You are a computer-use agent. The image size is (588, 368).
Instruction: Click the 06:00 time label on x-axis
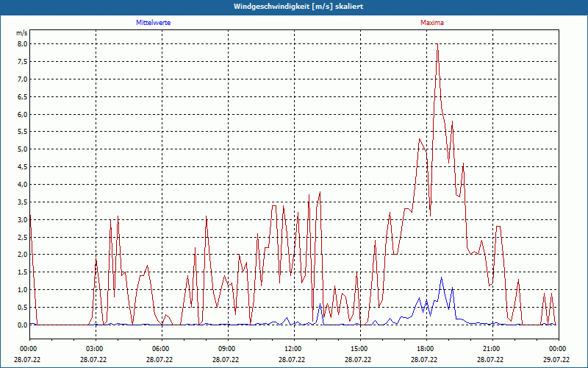coord(162,349)
